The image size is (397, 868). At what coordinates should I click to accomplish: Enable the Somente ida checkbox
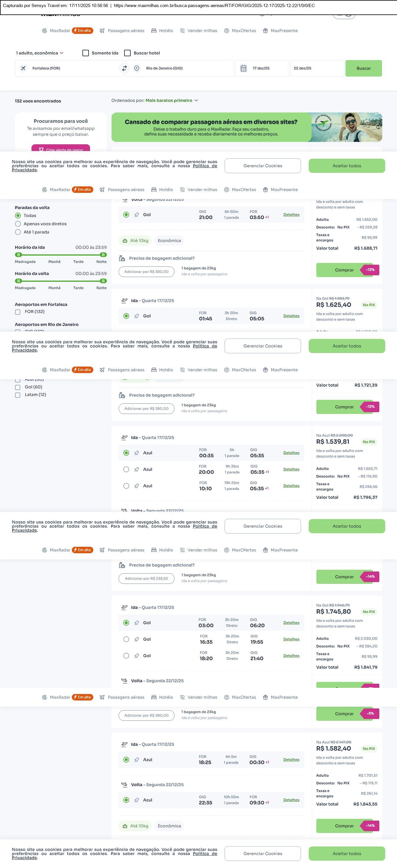point(86,53)
